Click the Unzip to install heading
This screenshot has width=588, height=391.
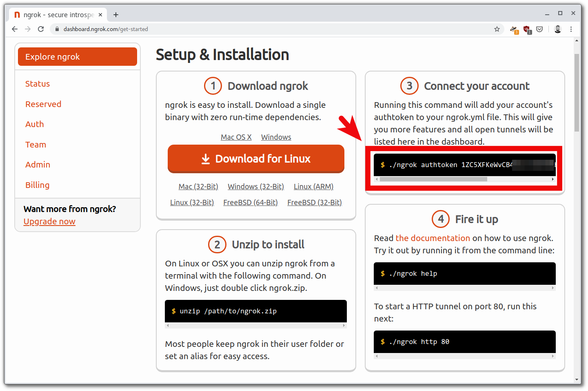[x=268, y=245]
